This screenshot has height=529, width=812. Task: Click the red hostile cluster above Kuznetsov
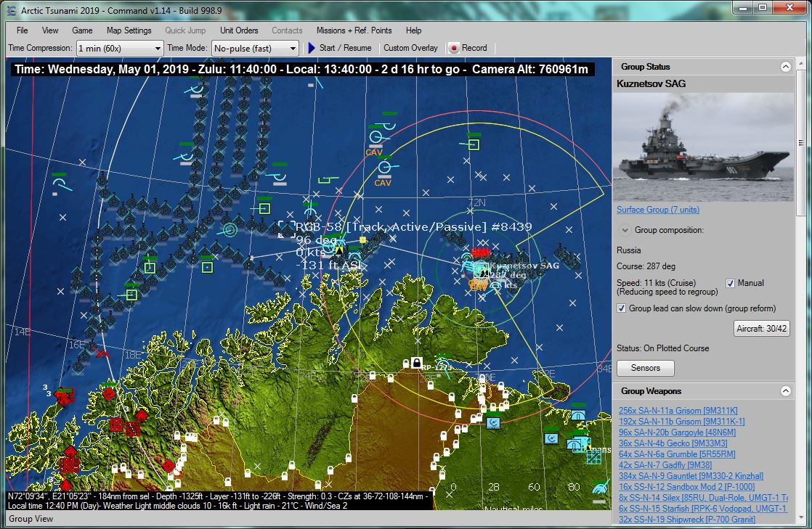(480, 253)
